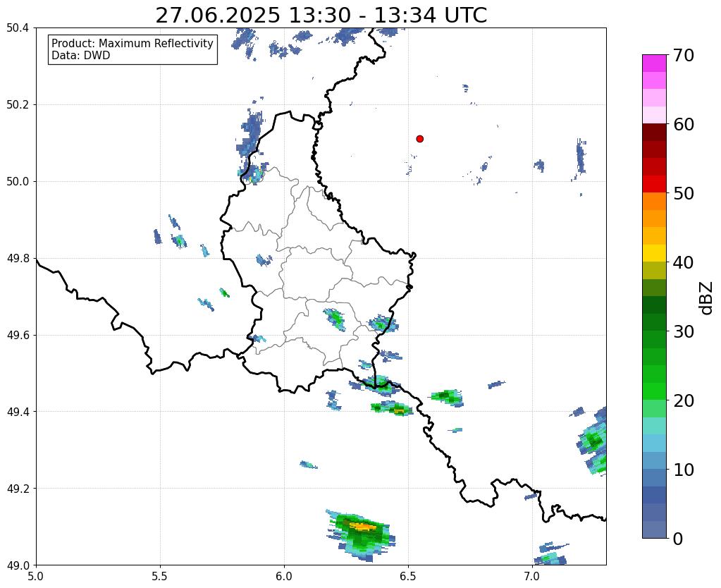Click the colorbar tick label '10'
This screenshot has height=588, width=721.
point(684,470)
